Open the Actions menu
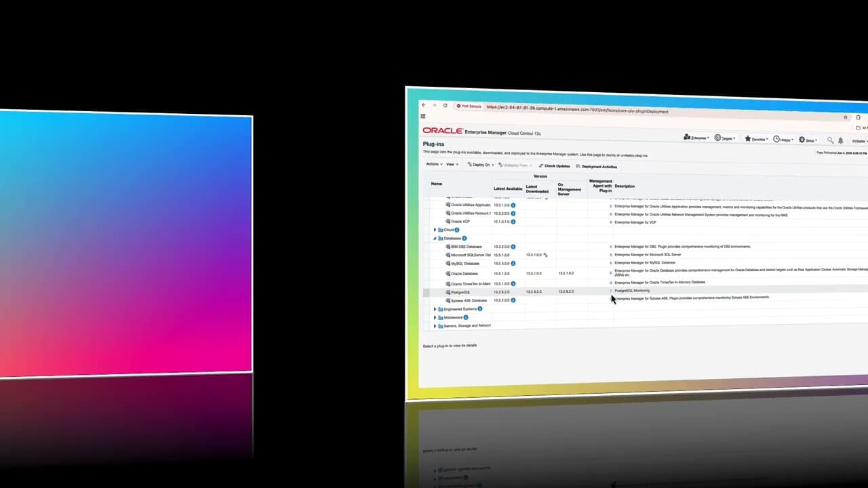The image size is (868, 488). tap(434, 164)
